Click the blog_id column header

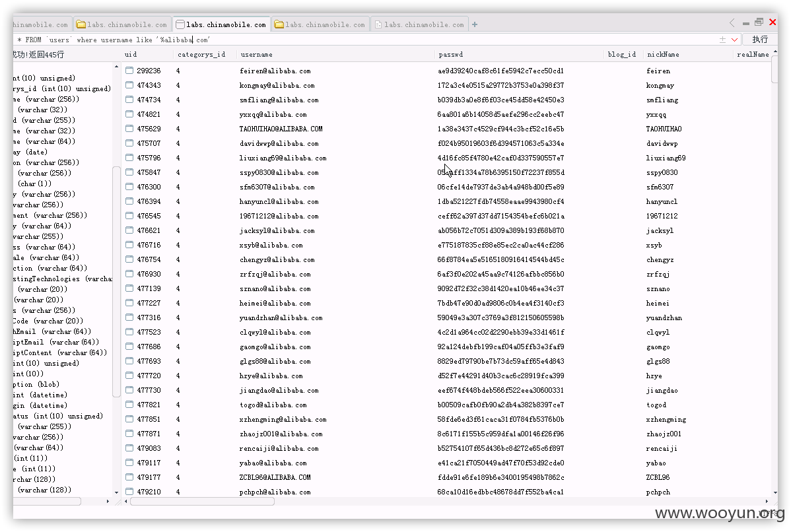click(x=621, y=55)
